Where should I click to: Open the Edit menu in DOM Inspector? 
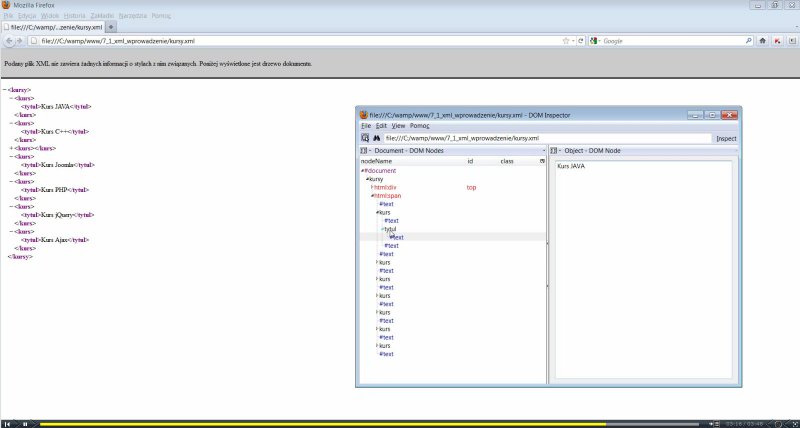click(x=381, y=126)
